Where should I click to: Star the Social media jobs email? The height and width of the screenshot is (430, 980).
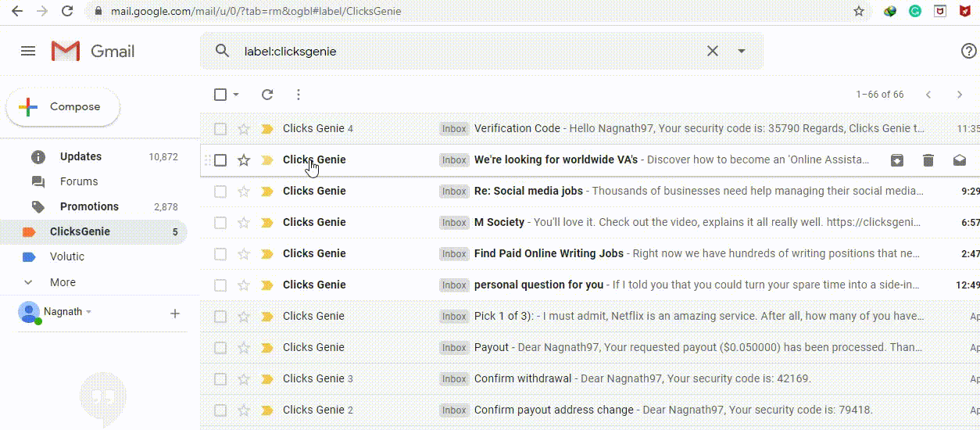click(244, 192)
